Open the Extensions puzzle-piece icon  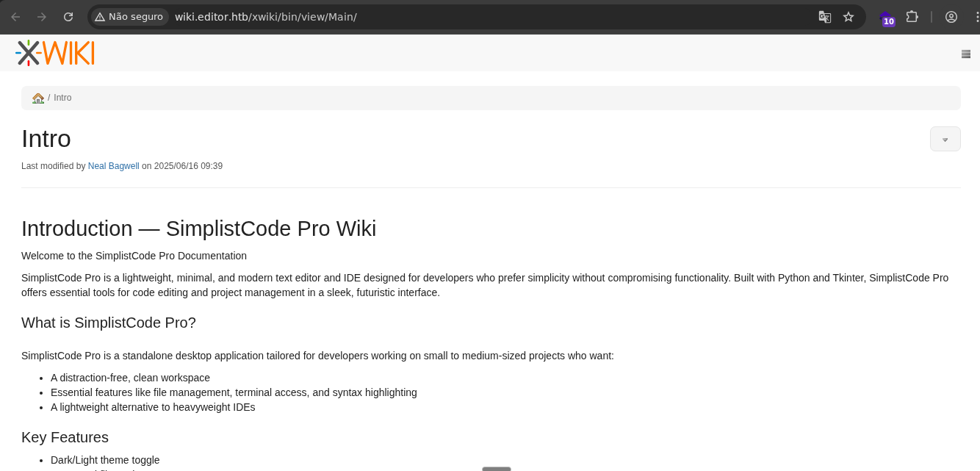click(912, 17)
